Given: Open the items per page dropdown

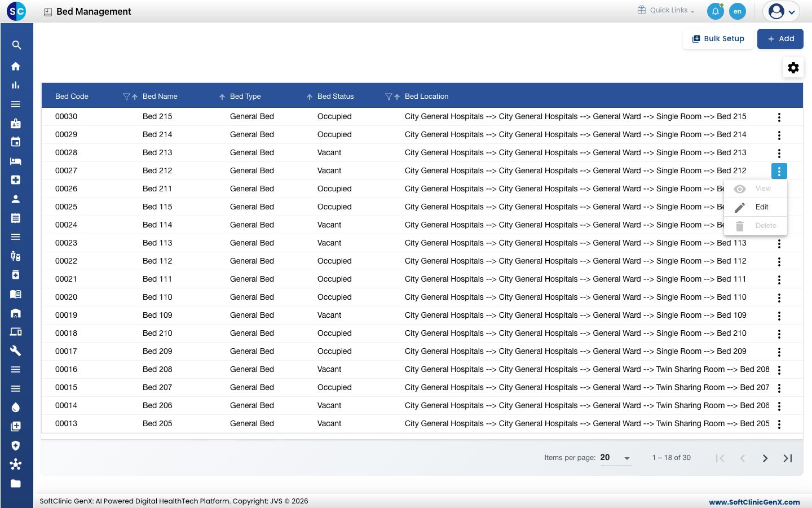Looking at the screenshot, I should coord(615,458).
